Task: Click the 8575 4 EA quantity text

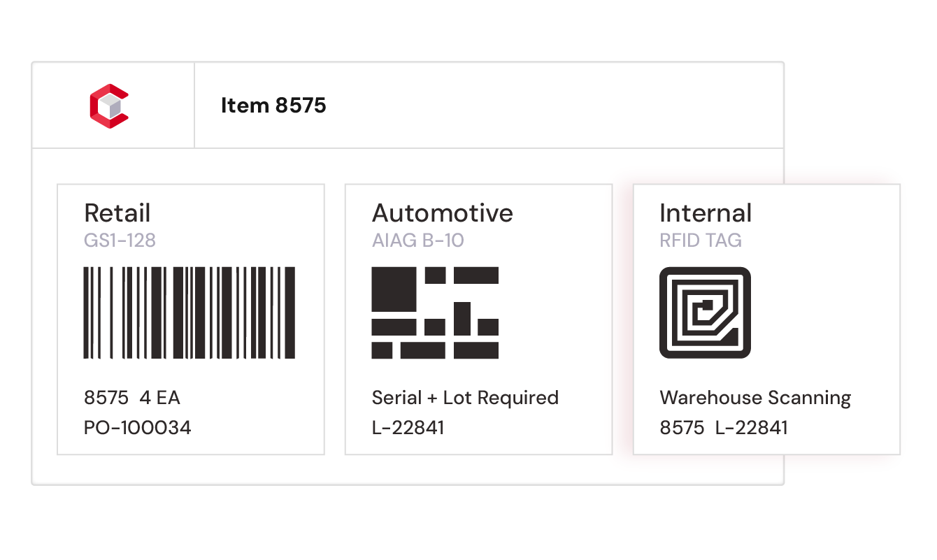Action: point(132,398)
